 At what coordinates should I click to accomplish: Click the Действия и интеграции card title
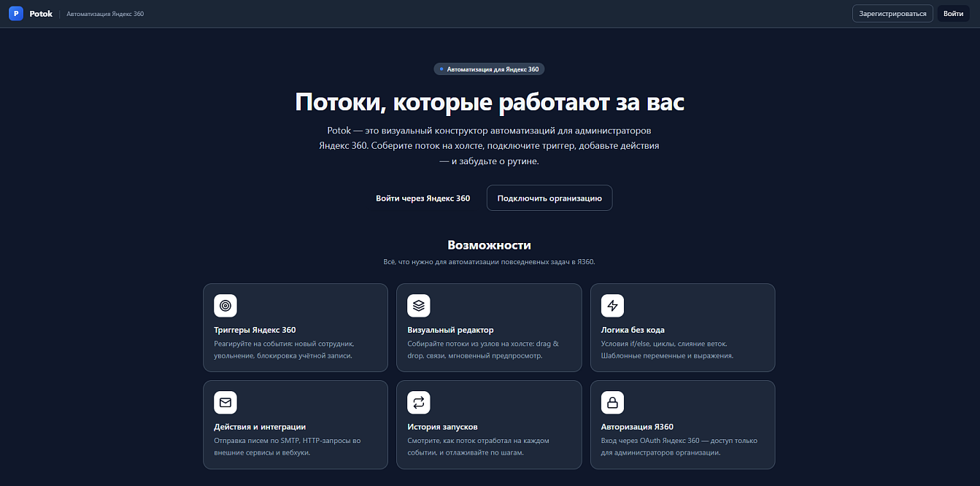260,427
